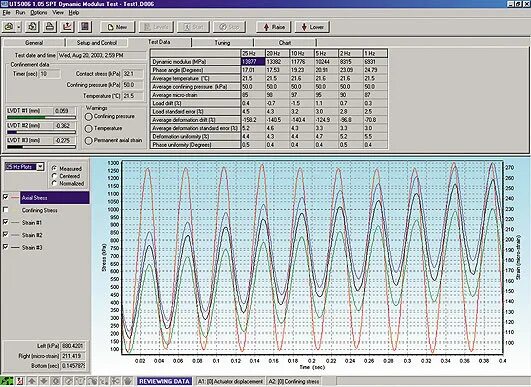Click the red hourglass status bar icon

[20, 381]
